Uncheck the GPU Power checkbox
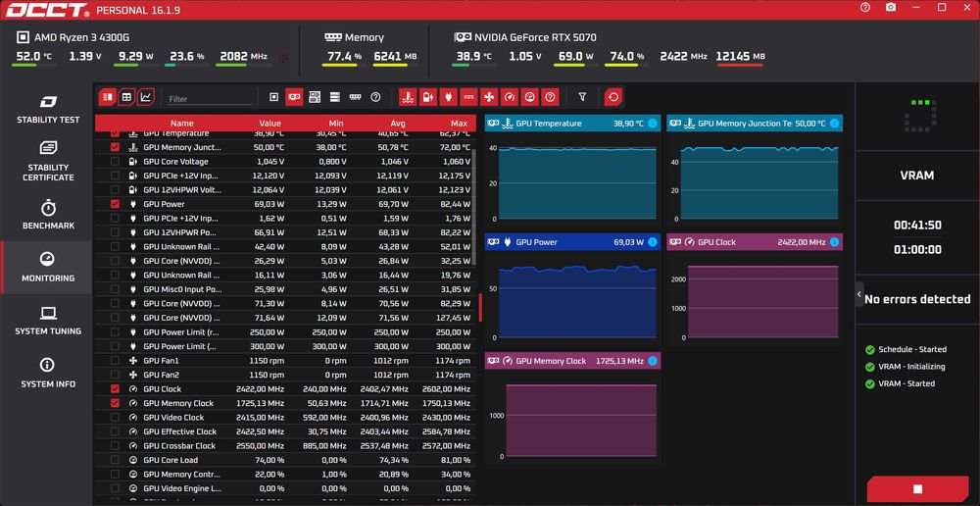Image resolution: width=980 pixels, height=506 pixels. (115, 204)
